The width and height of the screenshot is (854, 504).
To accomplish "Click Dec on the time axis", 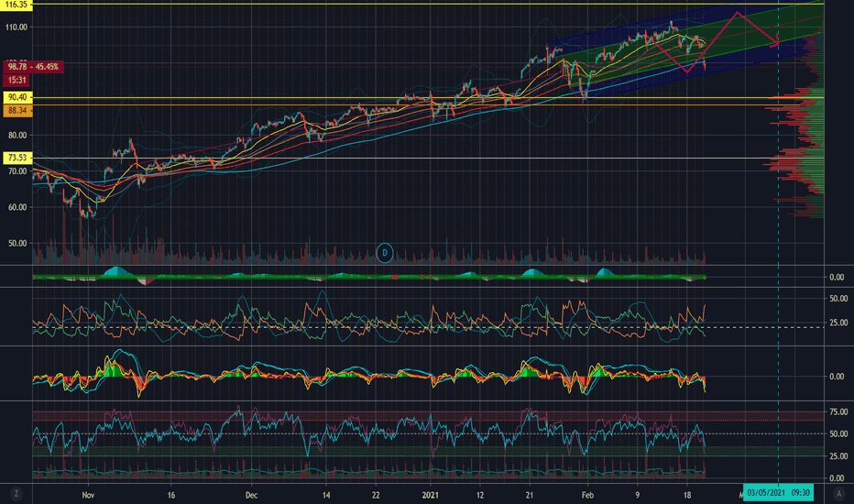I will [x=251, y=495].
